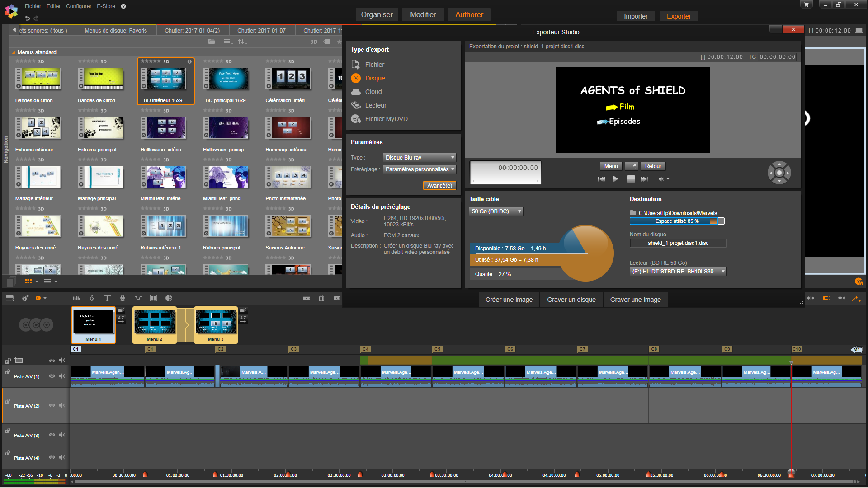Click the microphone voice-over icon

coord(123,298)
